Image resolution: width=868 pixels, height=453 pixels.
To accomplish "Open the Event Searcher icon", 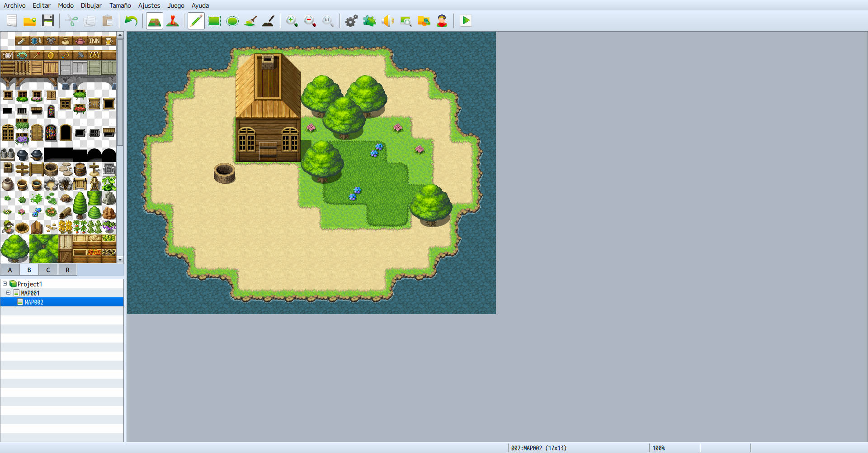I will [x=406, y=21].
